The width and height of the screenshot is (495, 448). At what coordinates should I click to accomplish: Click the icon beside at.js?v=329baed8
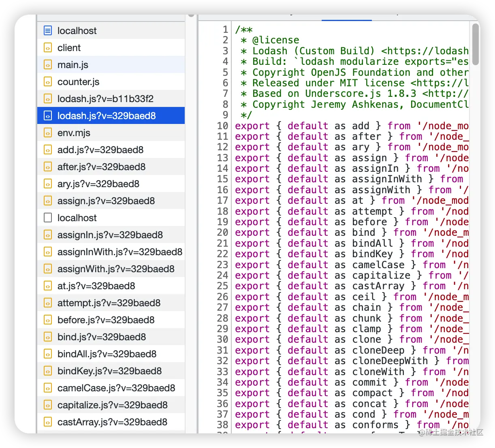48,286
